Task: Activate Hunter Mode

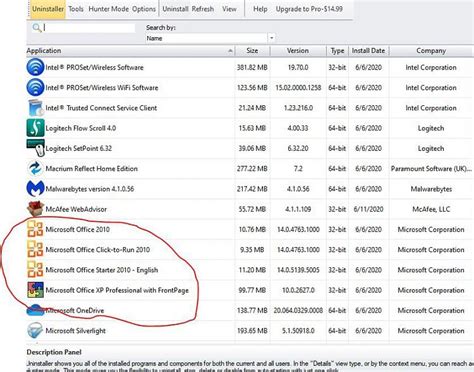Action: [108, 9]
